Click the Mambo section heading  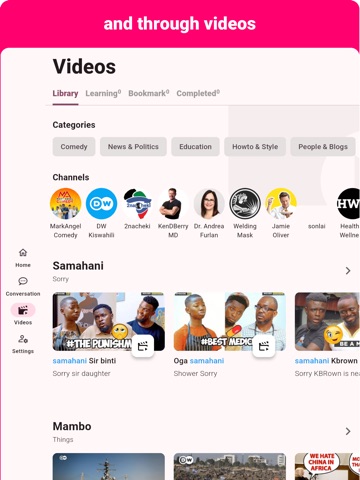pyautogui.click(x=72, y=426)
